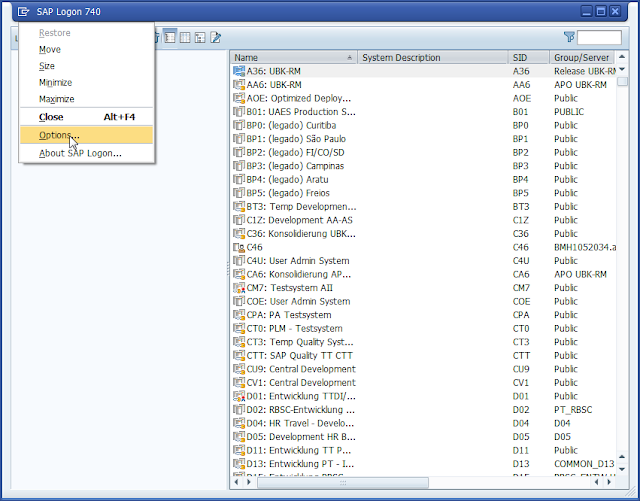The height and width of the screenshot is (501, 640).
Task: Open Options... from the system menu
Action: pos(86,135)
